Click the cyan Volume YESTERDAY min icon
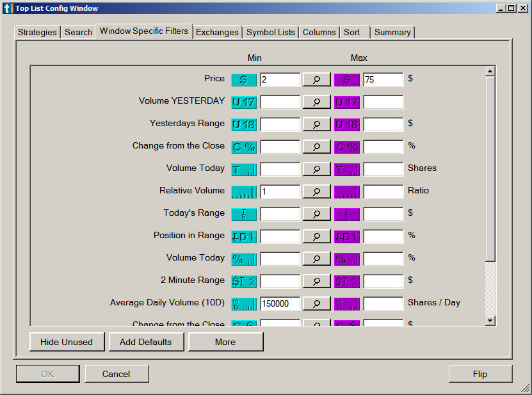 pyautogui.click(x=244, y=102)
